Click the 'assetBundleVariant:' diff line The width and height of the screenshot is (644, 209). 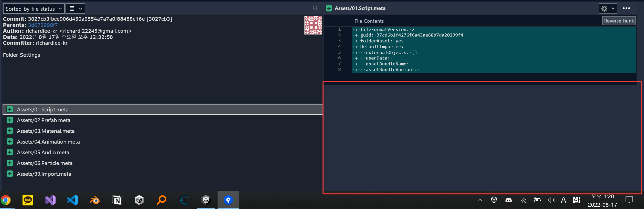click(494, 69)
